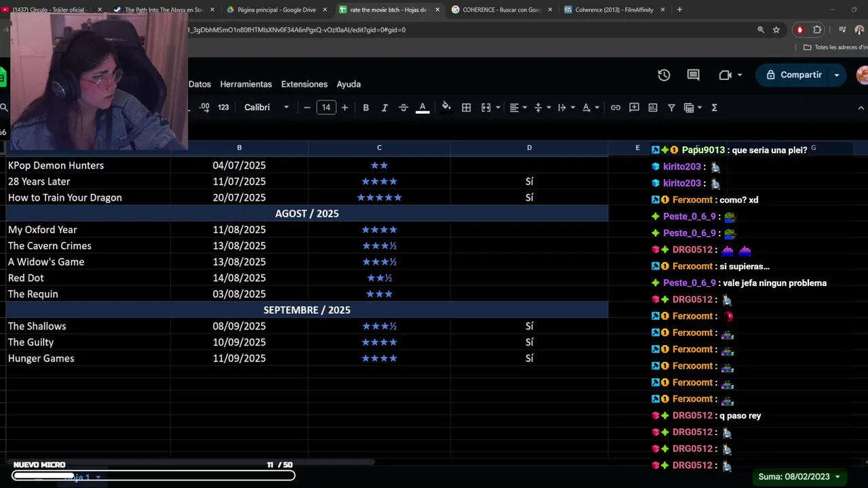The image size is (868, 488).
Task: Open text wrapping options
Action: [x=566, y=107]
